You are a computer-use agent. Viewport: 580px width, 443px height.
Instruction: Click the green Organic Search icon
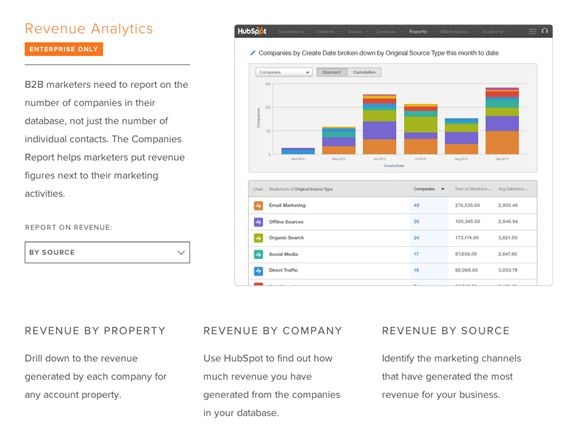259,238
